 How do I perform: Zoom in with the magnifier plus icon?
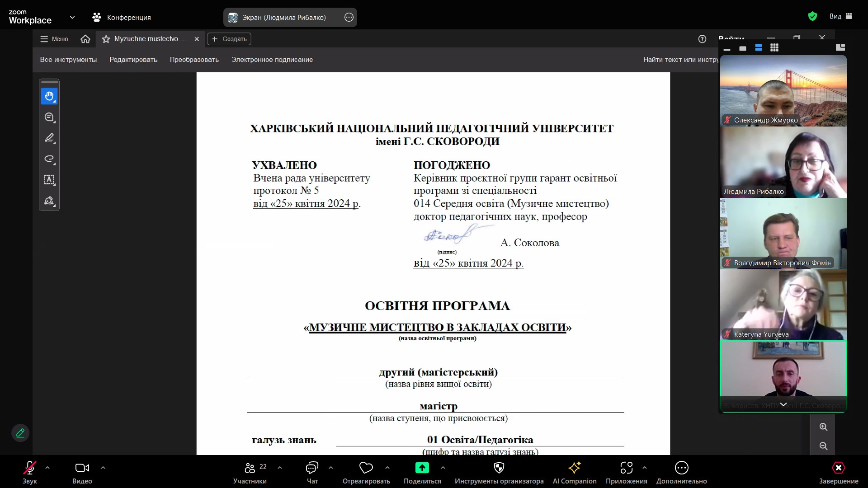click(823, 427)
